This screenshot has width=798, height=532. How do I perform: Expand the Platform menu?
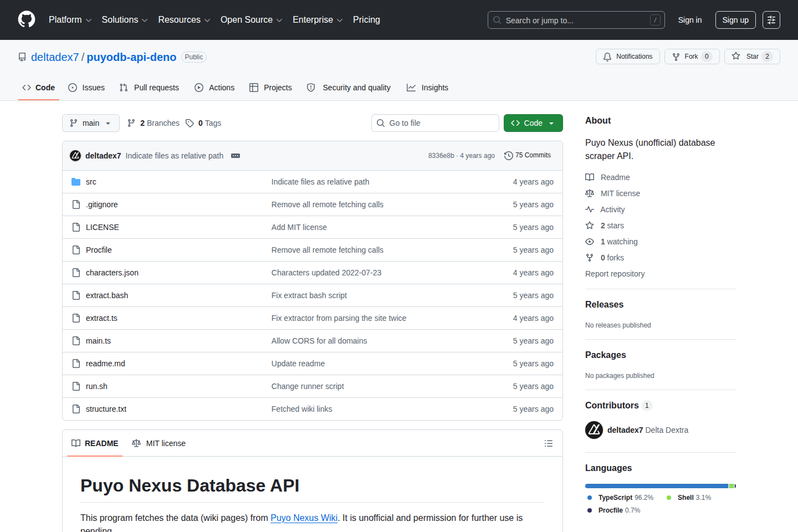[70, 20]
